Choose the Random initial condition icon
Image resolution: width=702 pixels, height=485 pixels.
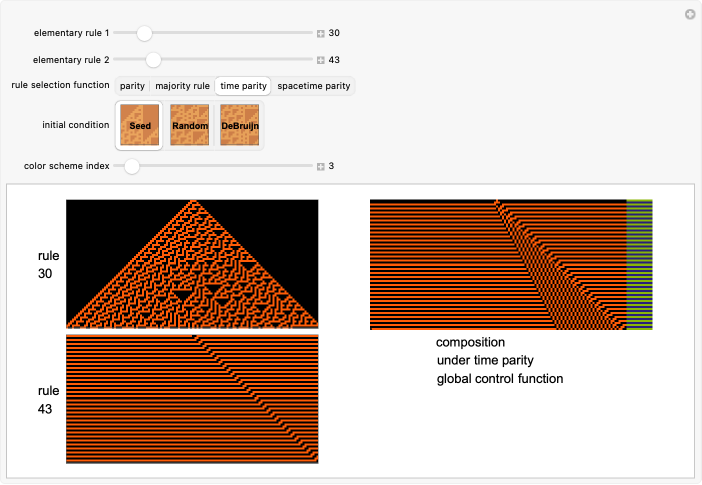pos(189,125)
